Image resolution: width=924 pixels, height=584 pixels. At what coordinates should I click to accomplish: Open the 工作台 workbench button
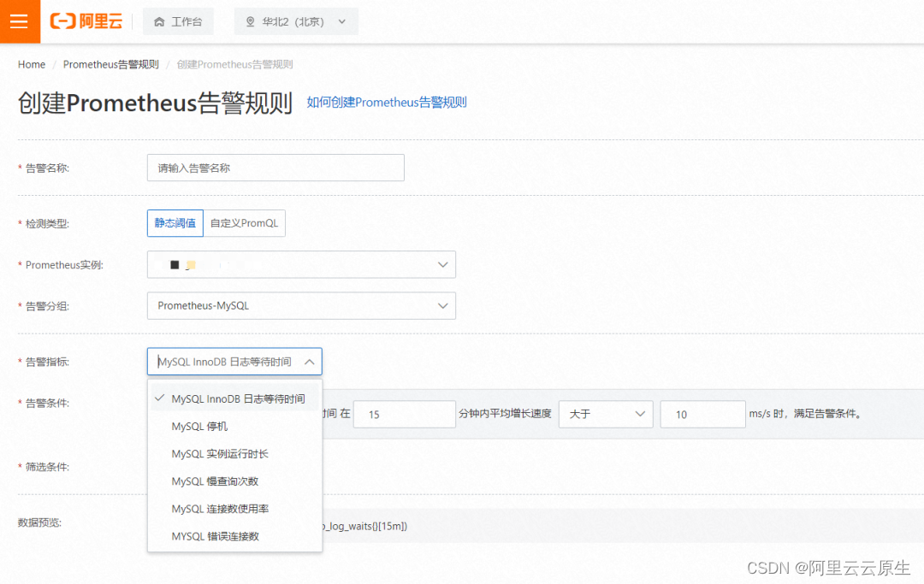click(x=178, y=21)
